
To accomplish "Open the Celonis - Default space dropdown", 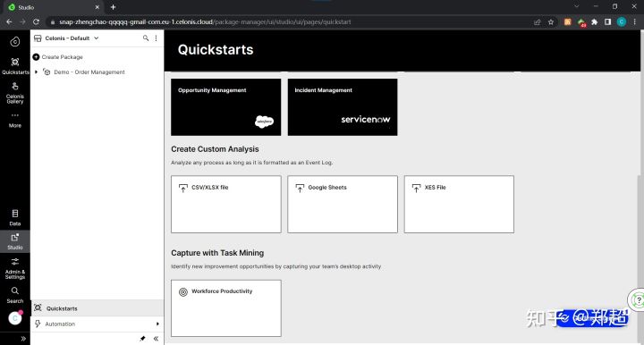I will [66, 38].
